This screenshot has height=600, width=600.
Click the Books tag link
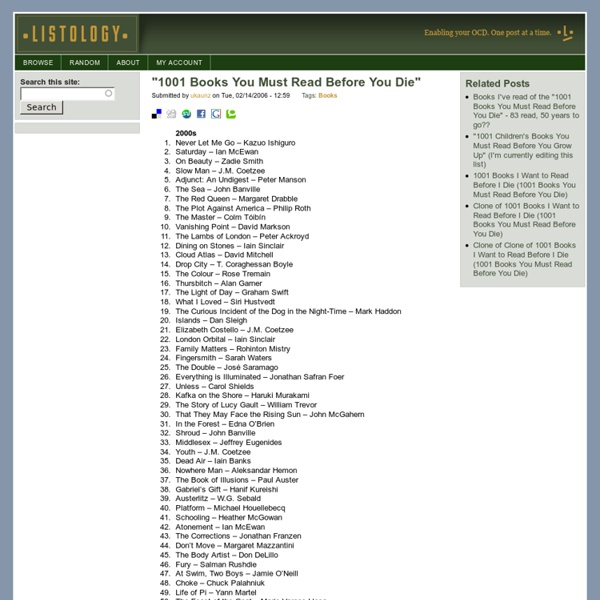327,96
